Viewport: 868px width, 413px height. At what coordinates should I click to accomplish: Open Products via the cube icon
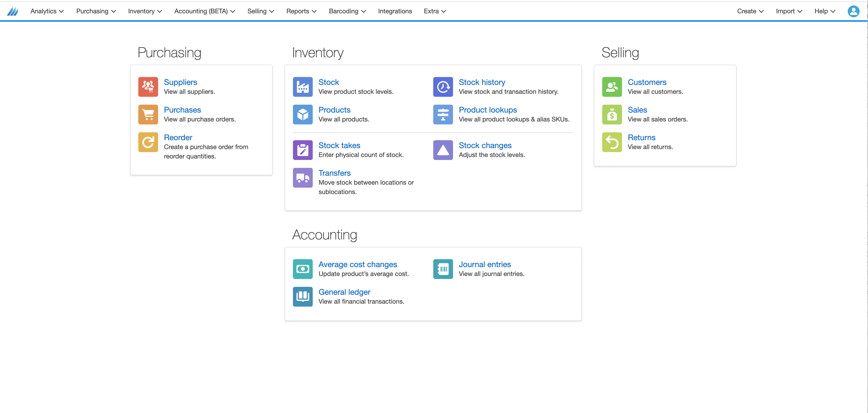tap(303, 114)
